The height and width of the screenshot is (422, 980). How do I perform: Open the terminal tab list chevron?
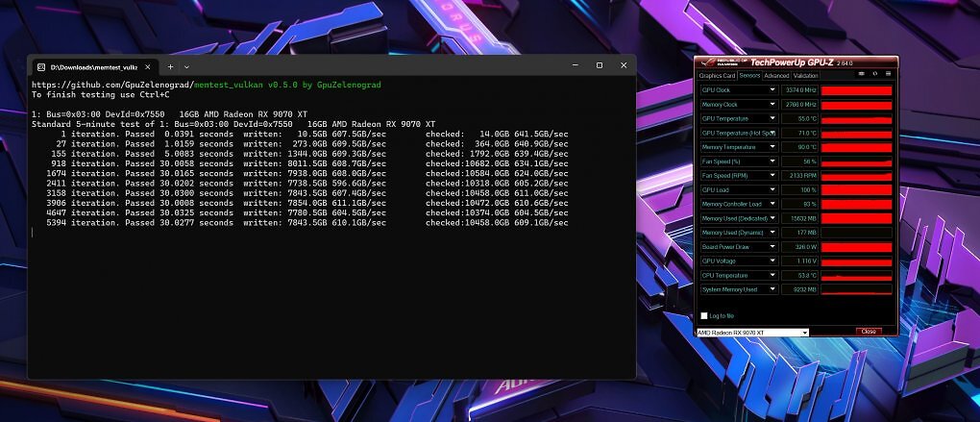186,66
